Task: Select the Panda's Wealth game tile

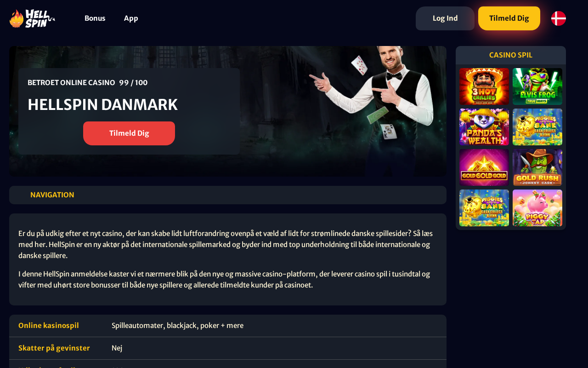Action: [484, 127]
